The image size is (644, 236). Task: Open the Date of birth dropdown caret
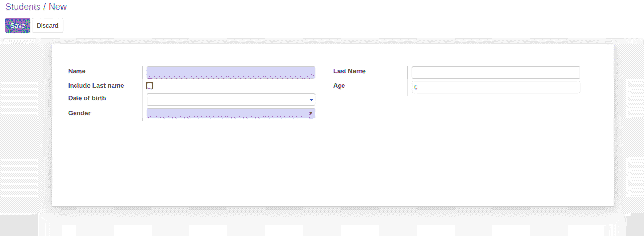[311, 100]
